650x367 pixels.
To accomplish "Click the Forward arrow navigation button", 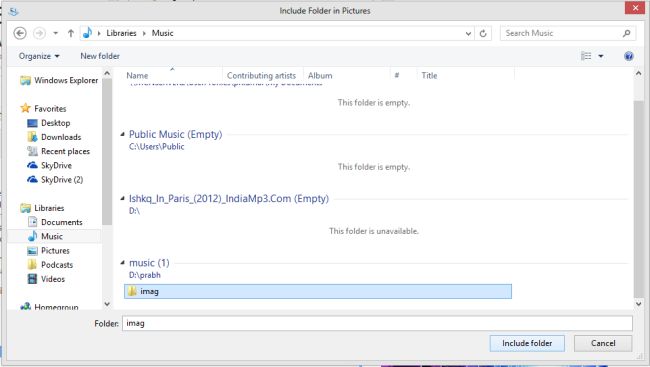I will [x=39, y=33].
